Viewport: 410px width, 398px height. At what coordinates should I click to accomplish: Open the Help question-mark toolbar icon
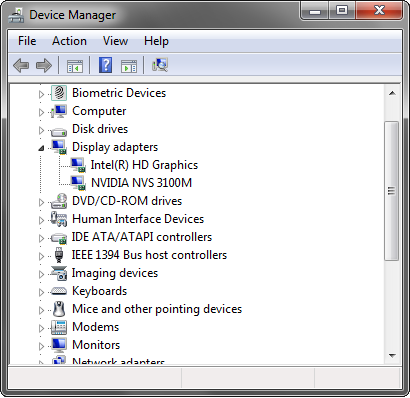click(x=105, y=65)
